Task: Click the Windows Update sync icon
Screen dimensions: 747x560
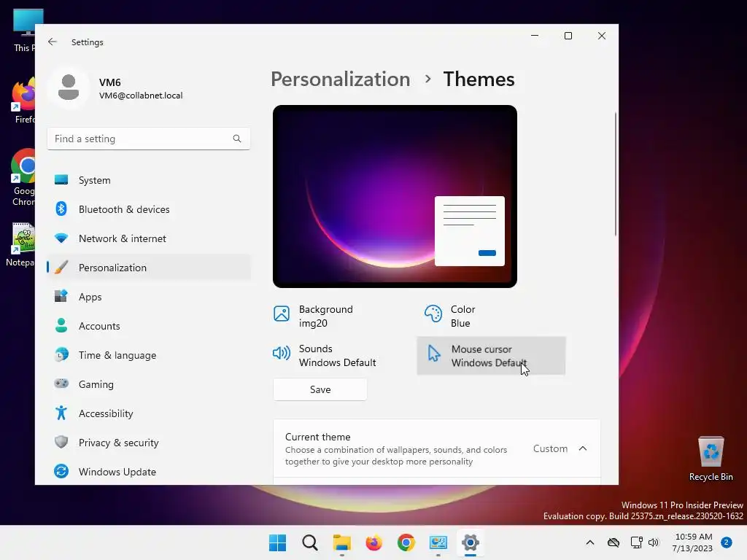Action: 61,472
